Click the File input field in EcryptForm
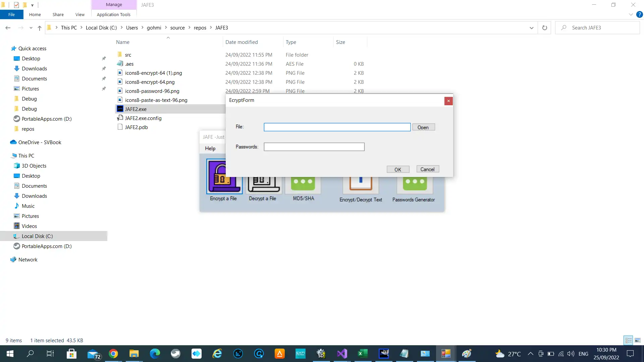This screenshot has height=362, width=644. [337, 127]
